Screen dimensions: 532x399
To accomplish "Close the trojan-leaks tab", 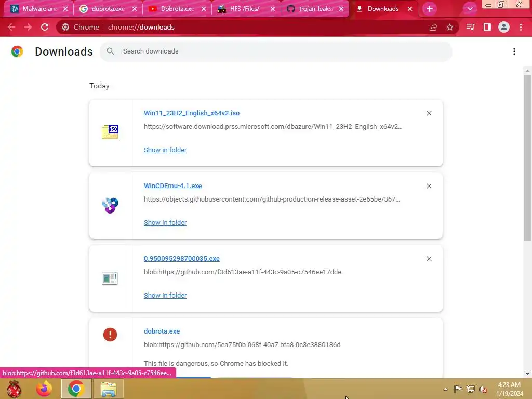I will pyautogui.click(x=341, y=9).
